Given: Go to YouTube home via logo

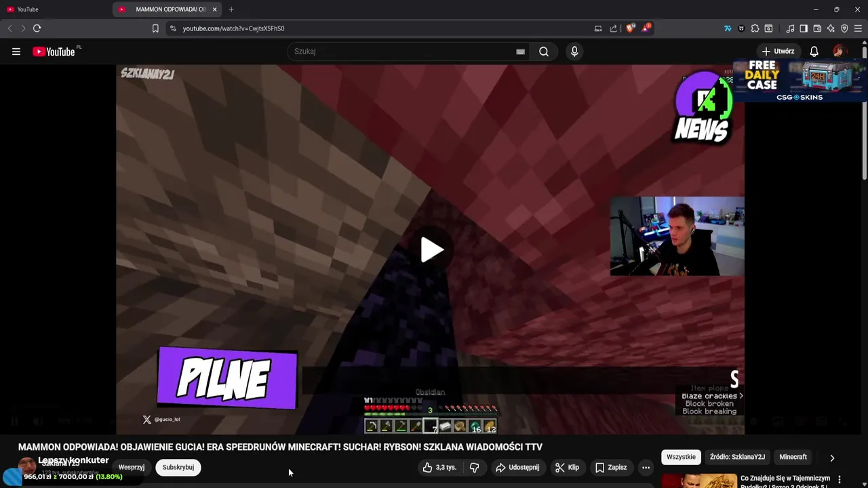Looking at the screenshot, I should coord(54,52).
